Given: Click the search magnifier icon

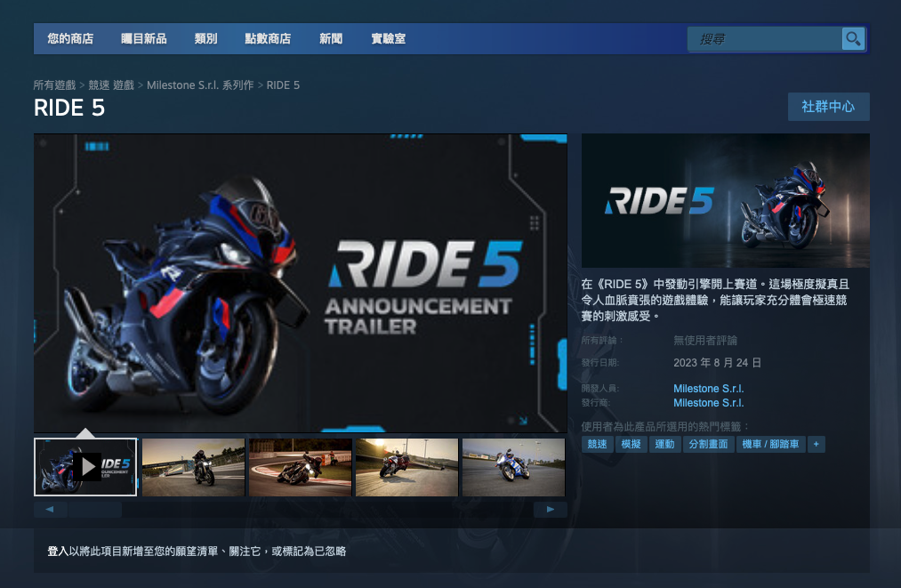Looking at the screenshot, I should (853, 38).
